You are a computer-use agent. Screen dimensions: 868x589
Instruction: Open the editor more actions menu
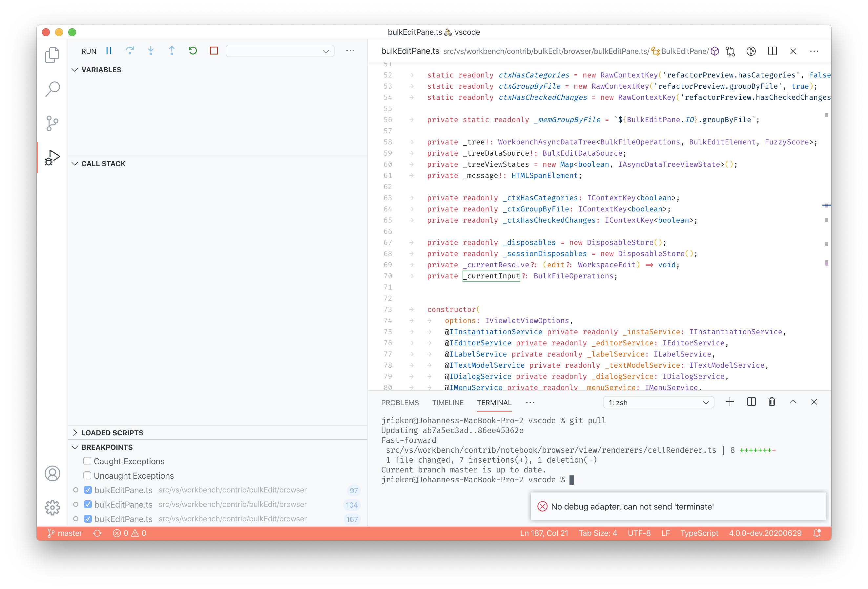click(x=814, y=51)
